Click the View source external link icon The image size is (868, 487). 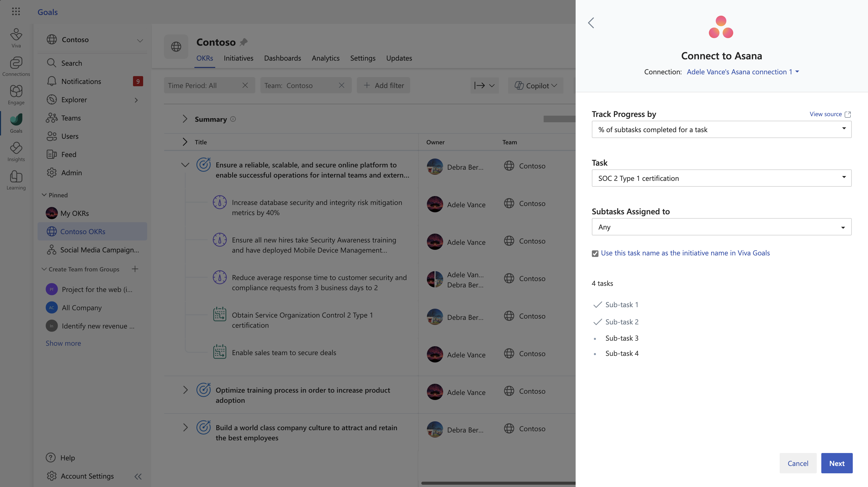point(848,114)
